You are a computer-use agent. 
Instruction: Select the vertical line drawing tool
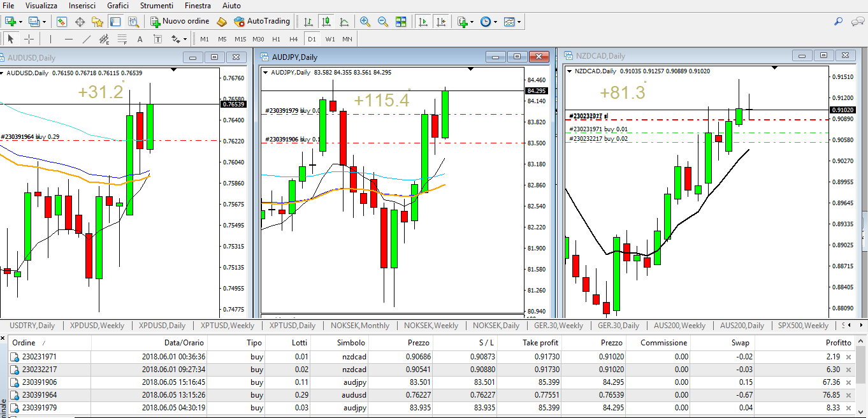[51, 39]
